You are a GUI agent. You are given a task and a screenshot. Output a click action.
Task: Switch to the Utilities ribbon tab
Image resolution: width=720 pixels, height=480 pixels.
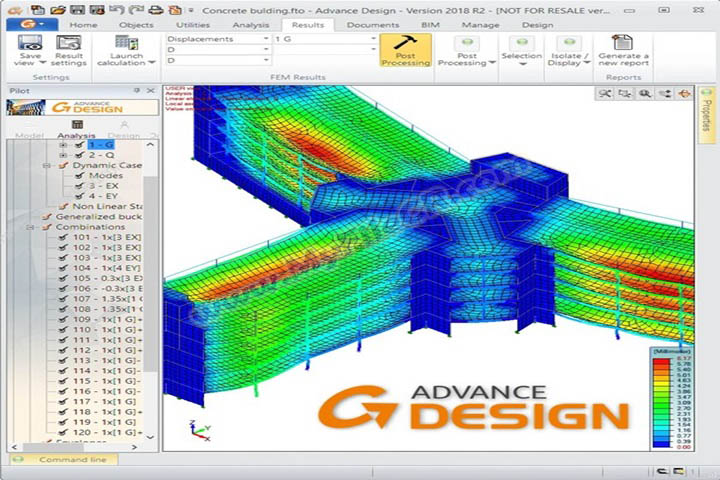click(193, 25)
